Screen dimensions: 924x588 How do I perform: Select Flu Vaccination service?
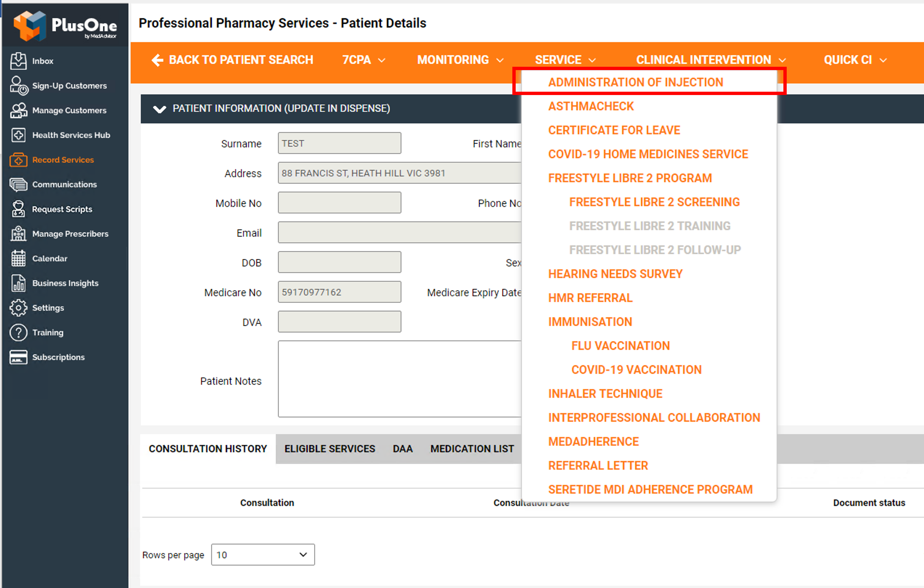click(620, 346)
